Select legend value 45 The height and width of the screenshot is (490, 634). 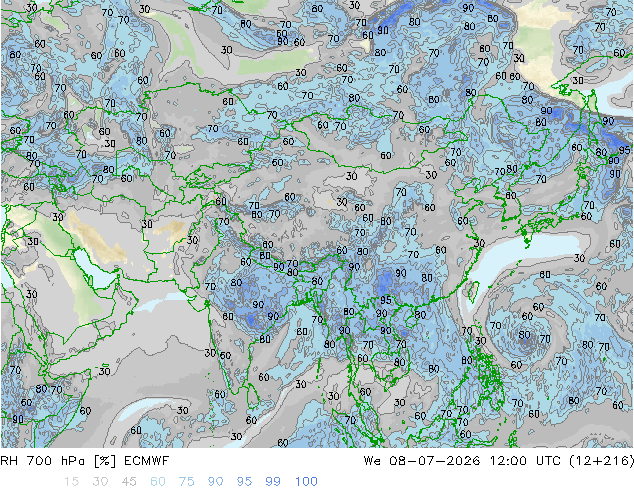[x=129, y=482]
